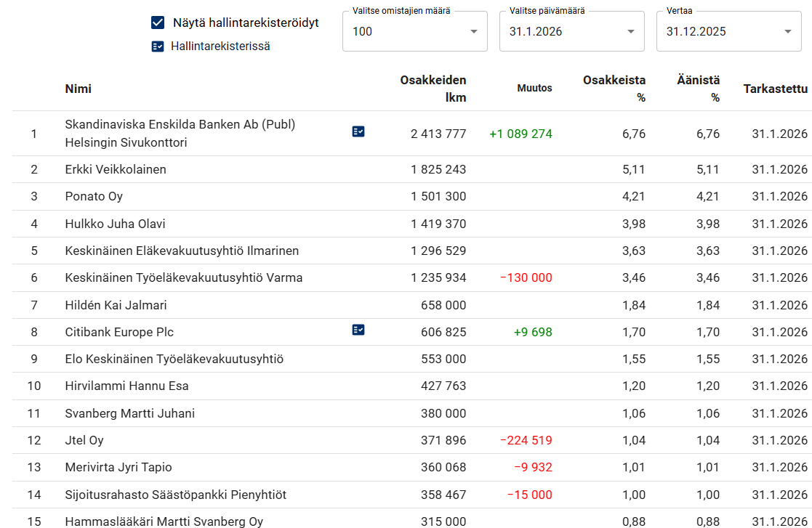Select the Erkki Veikkolainen shareholder row
This screenshot has width=812, height=528.
pos(116,169)
